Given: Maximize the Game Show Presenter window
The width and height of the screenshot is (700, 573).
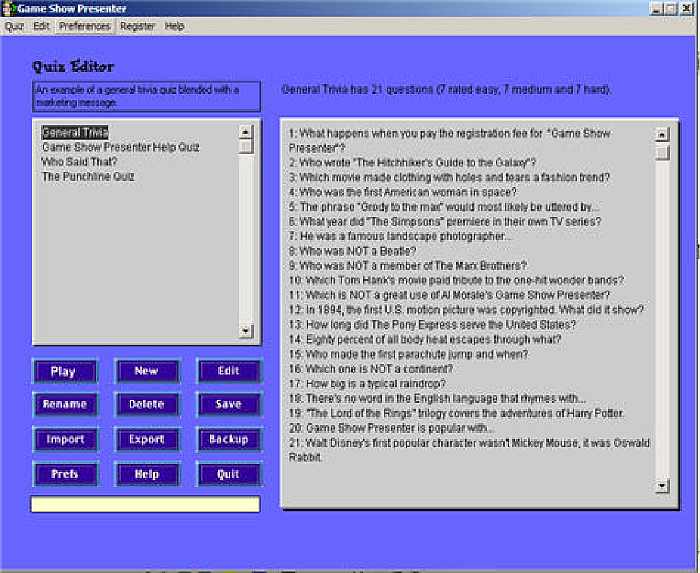Looking at the screenshot, I should coord(671,8).
